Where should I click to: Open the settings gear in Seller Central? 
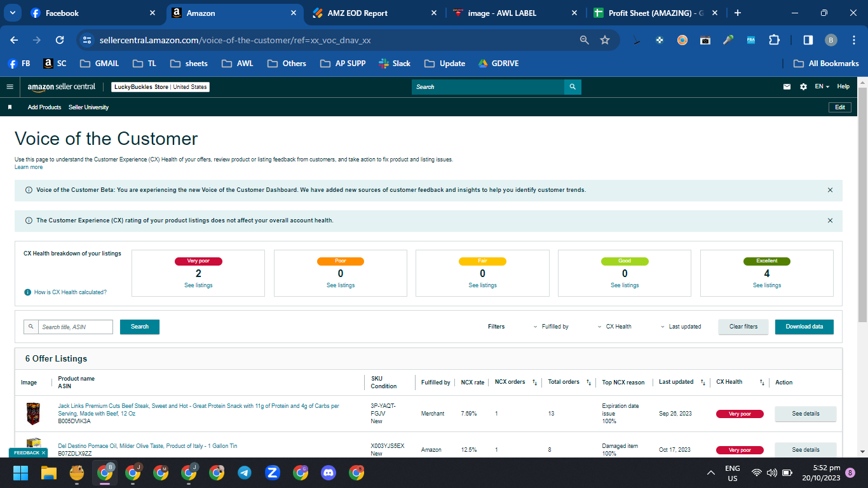coord(803,87)
